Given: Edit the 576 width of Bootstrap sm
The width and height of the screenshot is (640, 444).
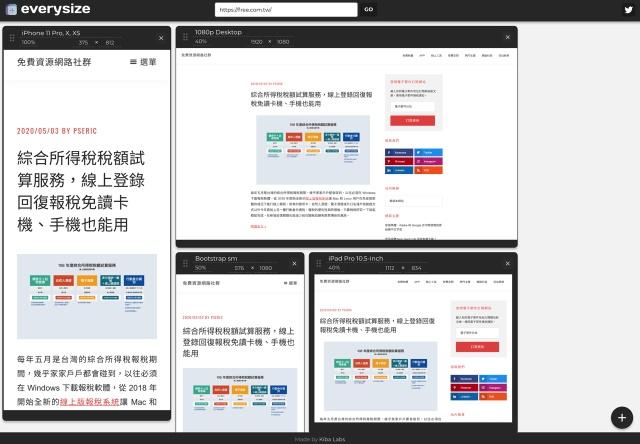Looking at the screenshot, I should pos(239,268).
